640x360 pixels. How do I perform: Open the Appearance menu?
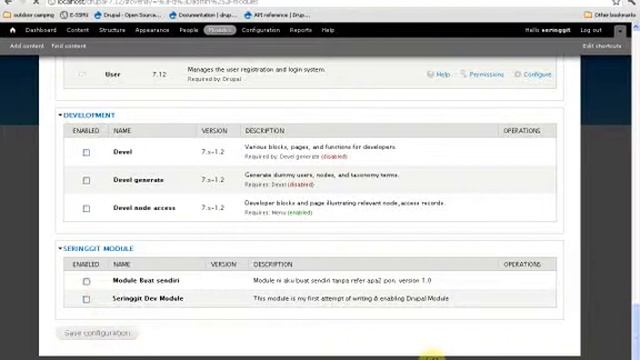152,30
